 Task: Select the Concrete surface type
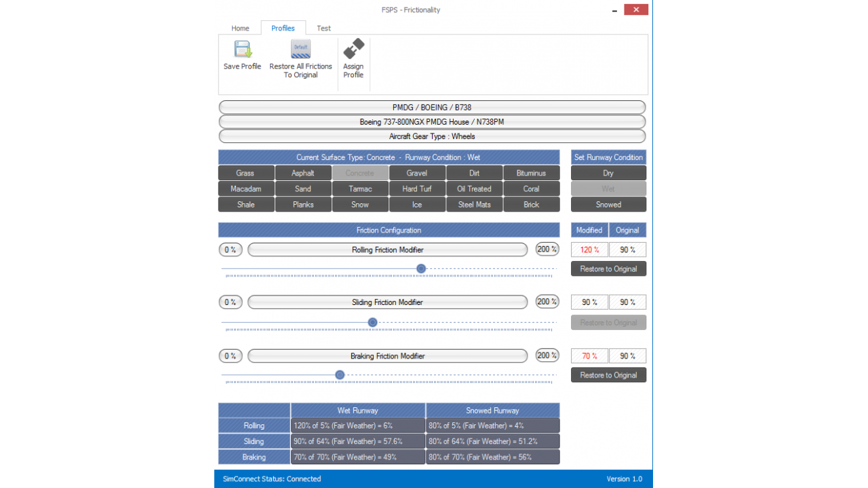pos(360,173)
